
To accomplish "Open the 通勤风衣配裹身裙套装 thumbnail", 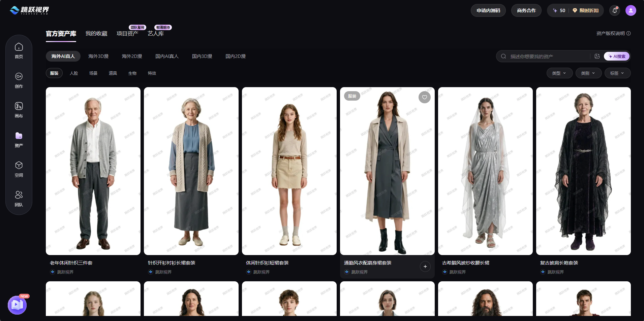I will (x=387, y=171).
